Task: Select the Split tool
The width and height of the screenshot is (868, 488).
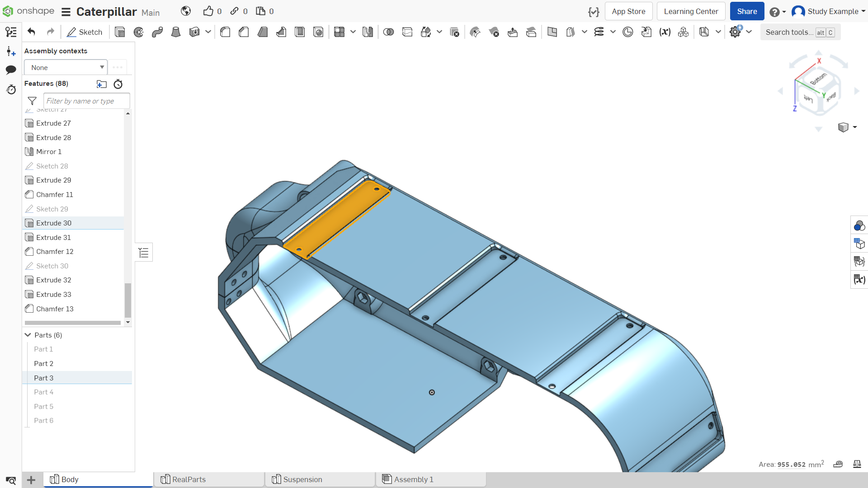Action: pyautogui.click(x=407, y=32)
